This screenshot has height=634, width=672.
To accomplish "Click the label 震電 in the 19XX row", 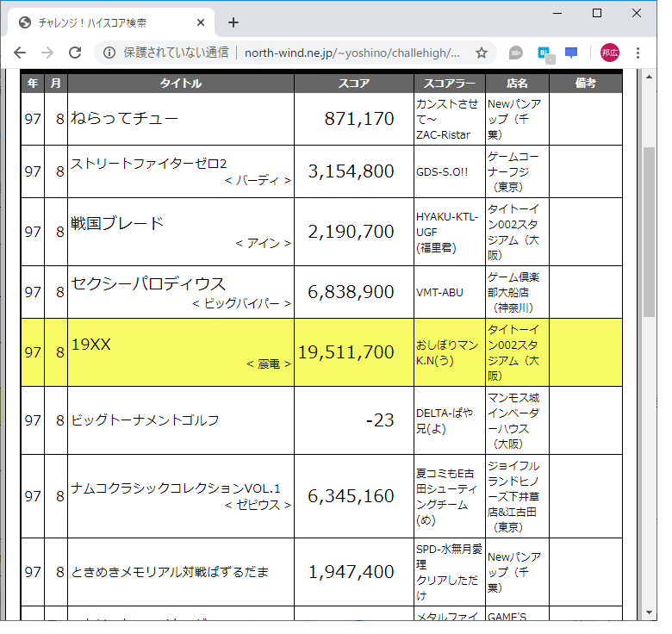I will (x=269, y=364).
